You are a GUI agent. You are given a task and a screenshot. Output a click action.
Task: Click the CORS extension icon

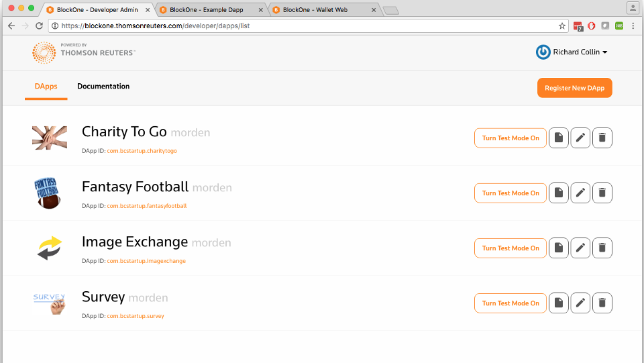point(619,26)
